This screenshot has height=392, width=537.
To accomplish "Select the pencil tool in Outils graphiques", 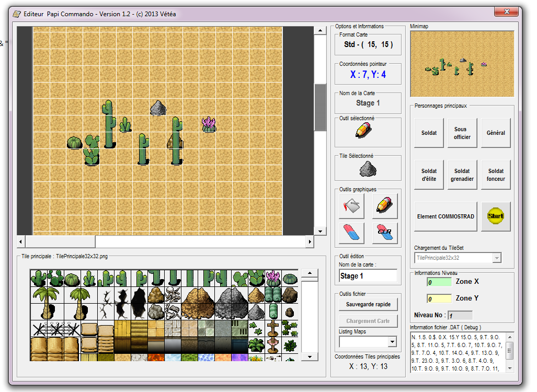I will tap(384, 206).
